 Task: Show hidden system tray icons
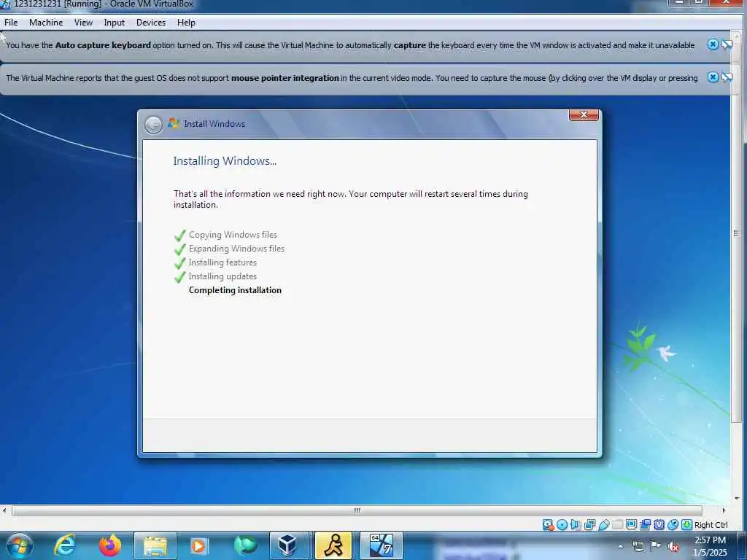coord(620,546)
